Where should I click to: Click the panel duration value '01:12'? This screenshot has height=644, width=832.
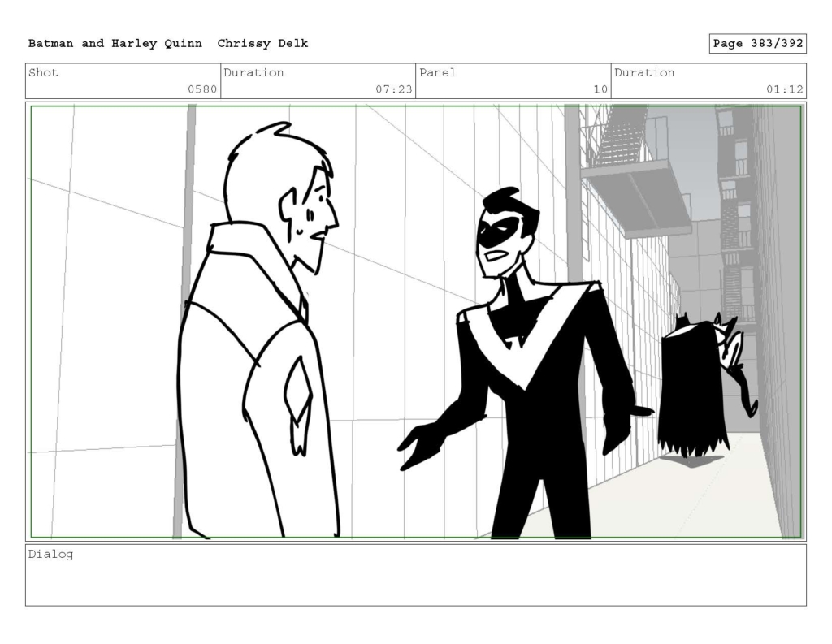coord(785,89)
